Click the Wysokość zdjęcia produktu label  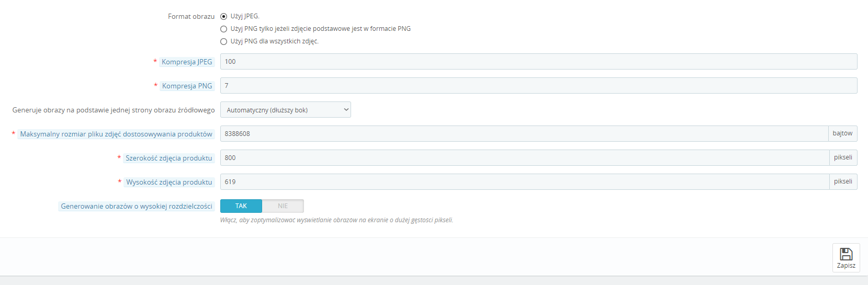(169, 182)
